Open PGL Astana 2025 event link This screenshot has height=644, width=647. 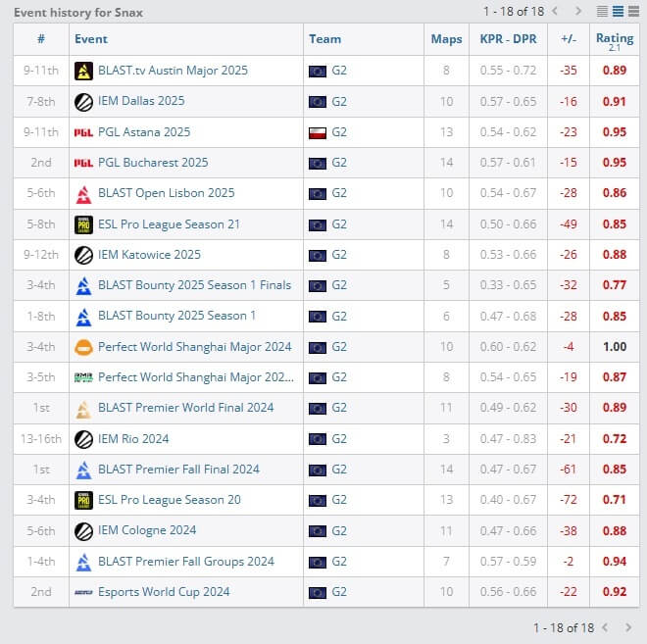tap(144, 132)
